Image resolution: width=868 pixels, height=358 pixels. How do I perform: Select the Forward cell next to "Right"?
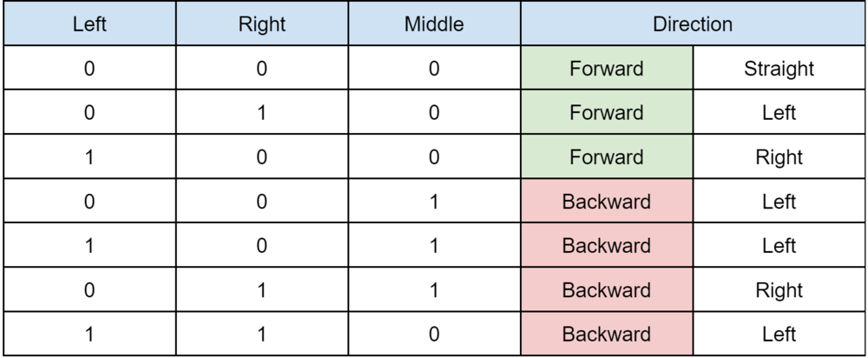click(607, 156)
